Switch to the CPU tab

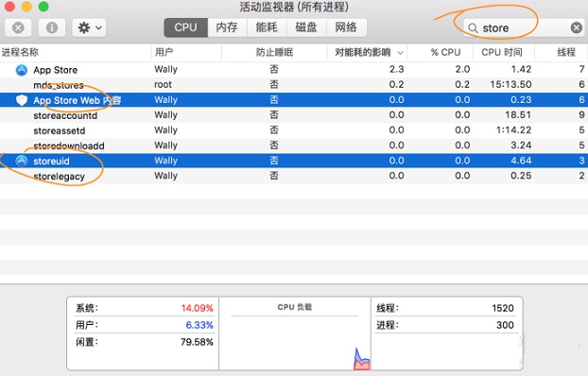185,27
